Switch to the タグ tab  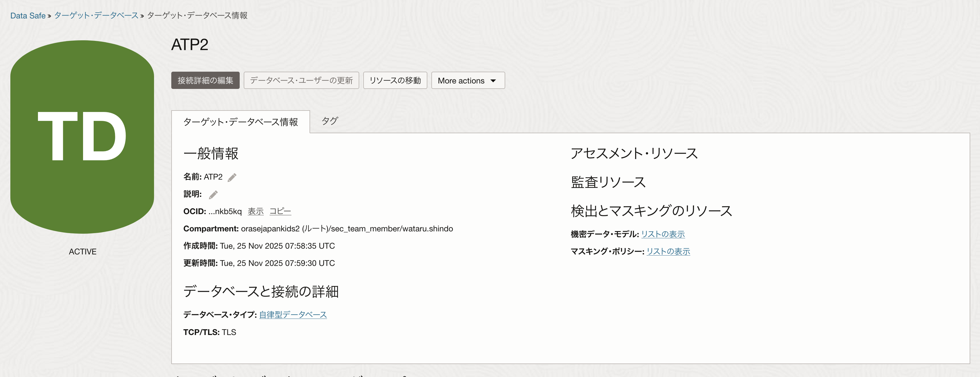(x=329, y=121)
